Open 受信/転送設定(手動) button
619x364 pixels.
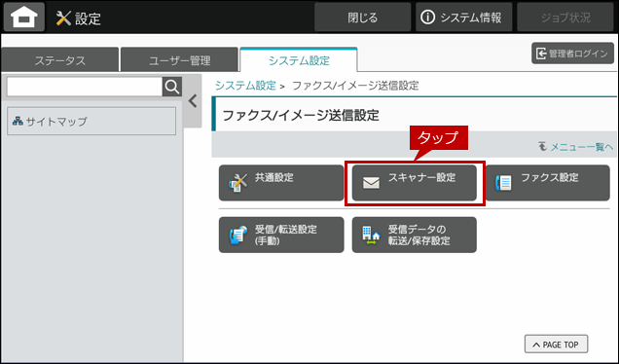tap(281, 235)
